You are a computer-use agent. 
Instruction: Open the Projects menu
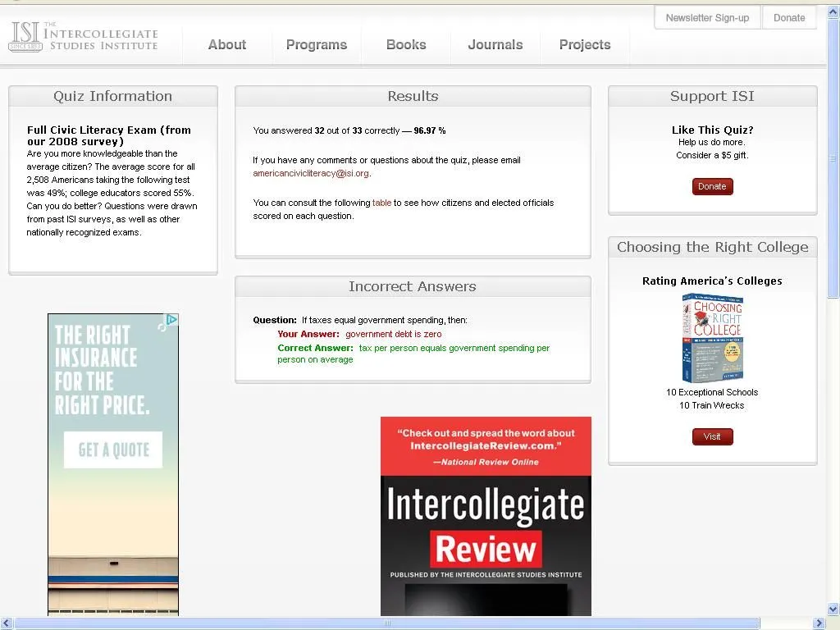[584, 45]
